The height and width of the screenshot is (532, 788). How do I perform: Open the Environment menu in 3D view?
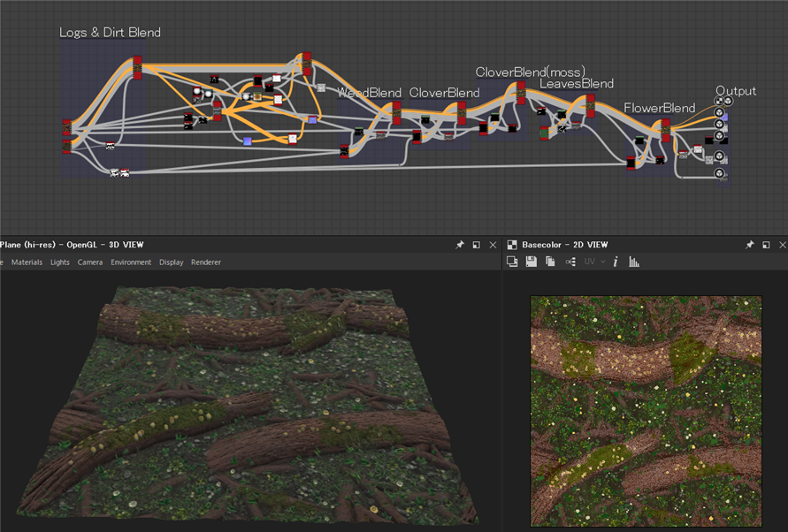coord(131,262)
